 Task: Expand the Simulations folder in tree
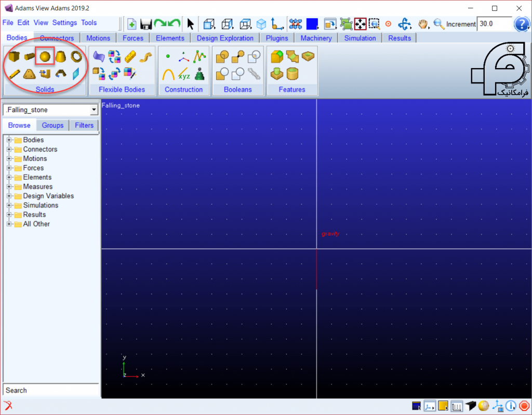pos(9,205)
